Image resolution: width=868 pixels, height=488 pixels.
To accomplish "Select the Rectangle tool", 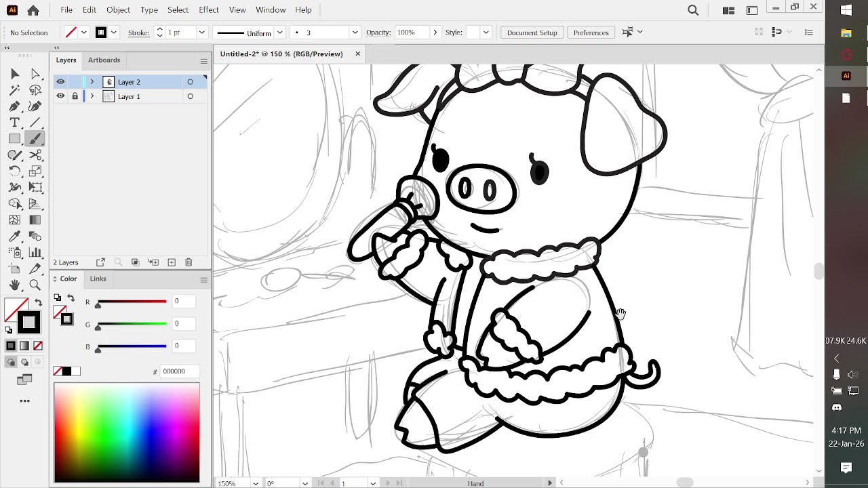I will click(x=15, y=139).
